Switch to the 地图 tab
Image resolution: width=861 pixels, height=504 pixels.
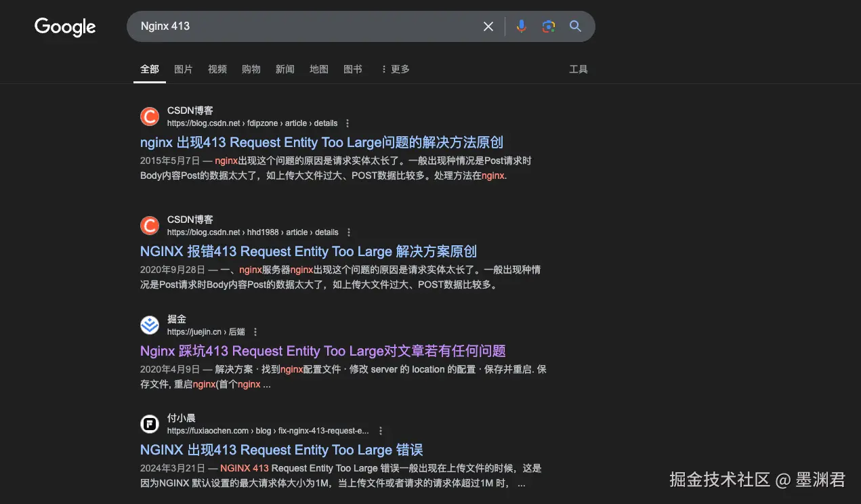tap(319, 69)
